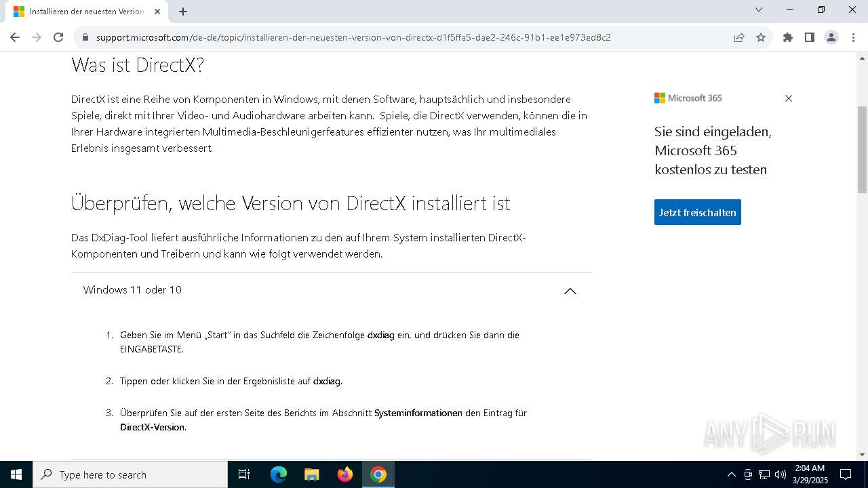Screen dimensions: 868x488
Task: Click the bold text 'DirectX-Version'
Action: pyautogui.click(x=153, y=427)
